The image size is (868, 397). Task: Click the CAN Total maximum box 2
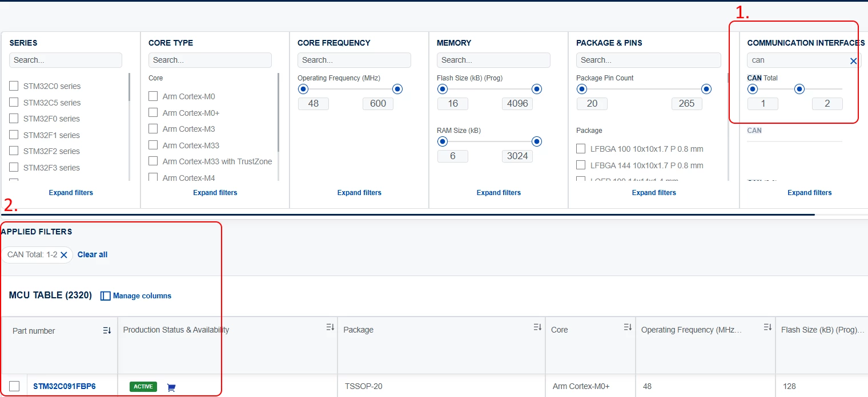pos(827,104)
